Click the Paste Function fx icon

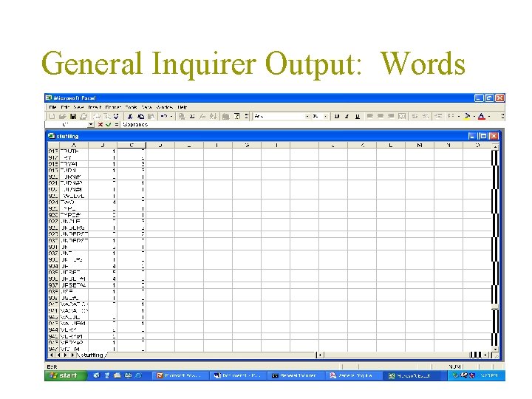(202, 117)
